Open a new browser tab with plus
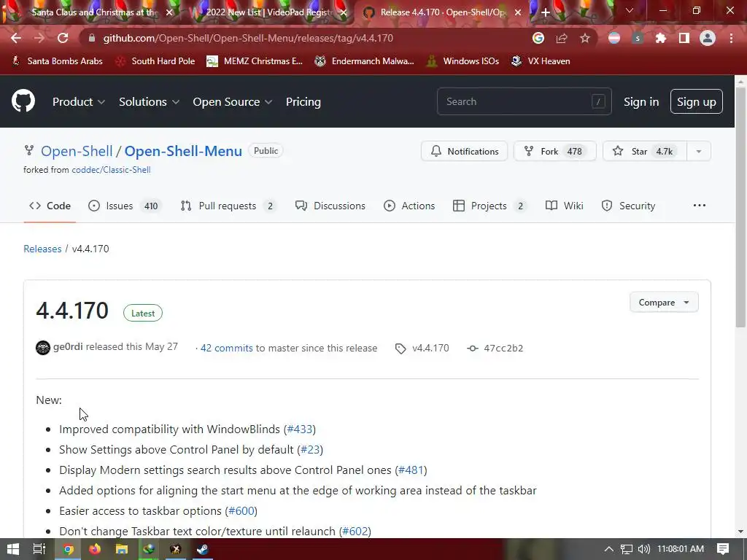The image size is (747, 560). (546, 12)
